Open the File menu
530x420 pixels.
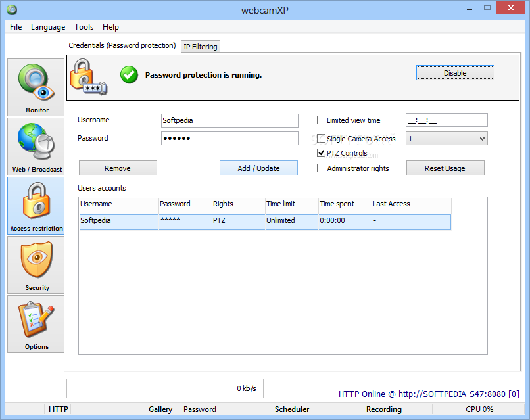coord(16,27)
